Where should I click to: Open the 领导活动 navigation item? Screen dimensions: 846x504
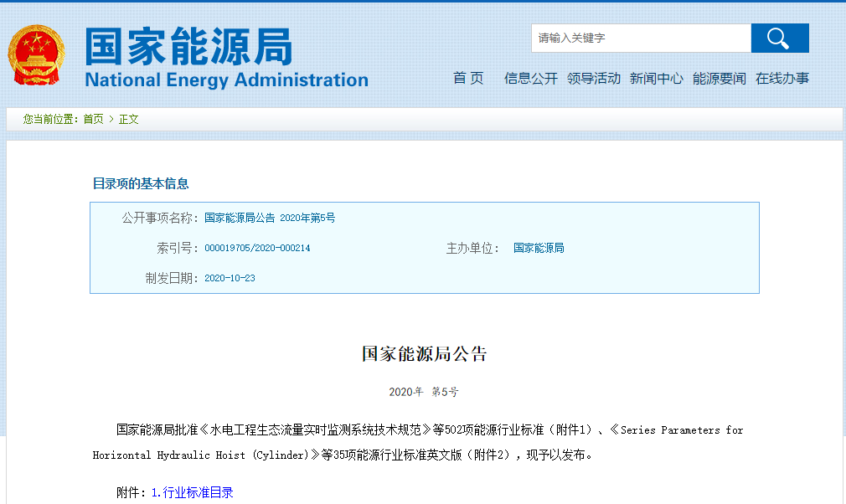tap(593, 79)
